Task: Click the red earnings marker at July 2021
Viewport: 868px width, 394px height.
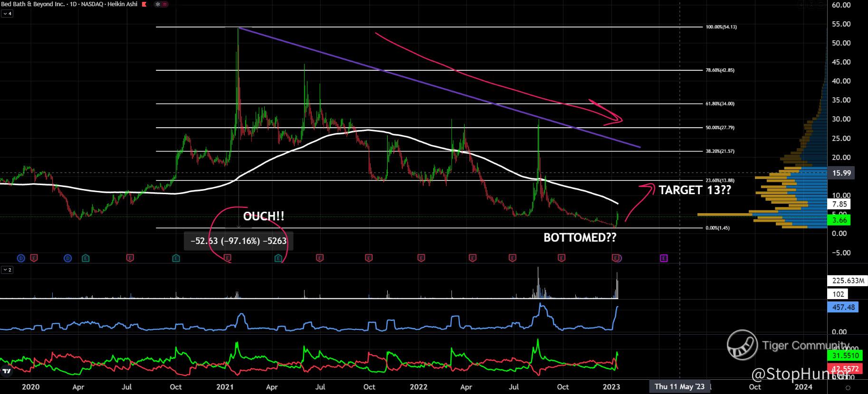Action: [320, 258]
